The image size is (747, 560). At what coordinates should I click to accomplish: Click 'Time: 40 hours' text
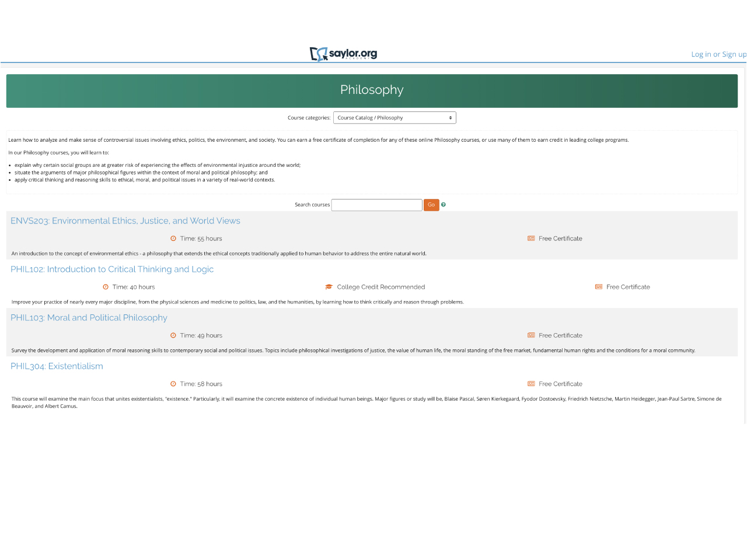pos(134,287)
